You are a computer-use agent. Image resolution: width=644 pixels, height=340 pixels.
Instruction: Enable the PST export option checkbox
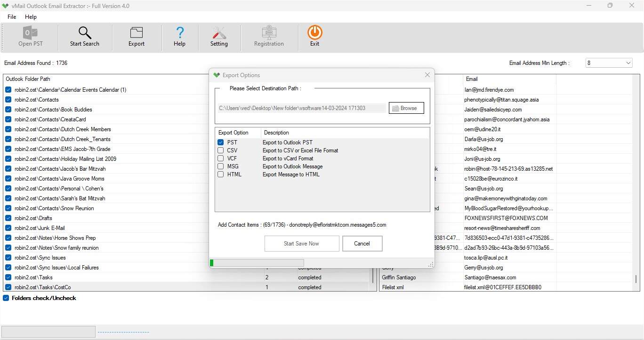(221, 142)
